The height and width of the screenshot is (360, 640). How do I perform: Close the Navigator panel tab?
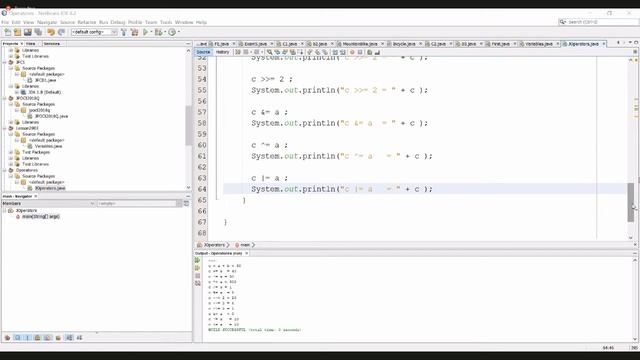[x=36, y=196]
